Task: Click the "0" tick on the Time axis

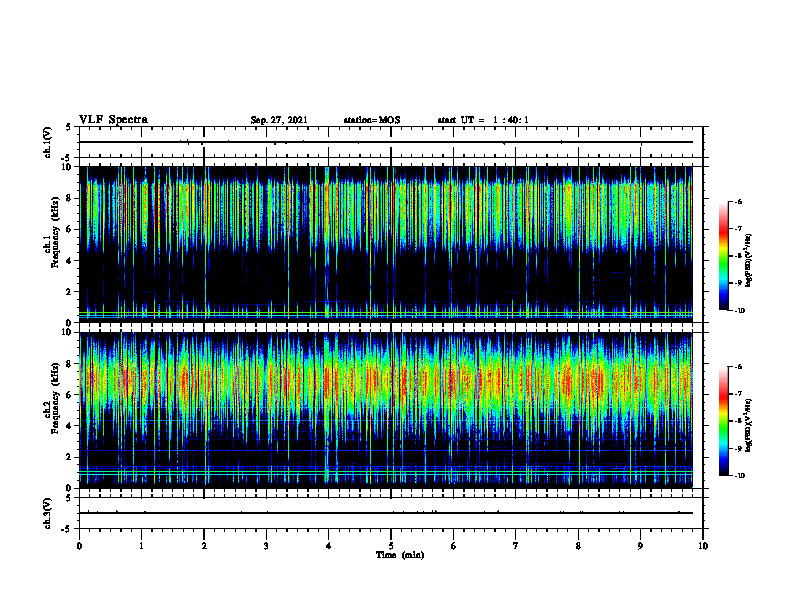Action: 79,546
